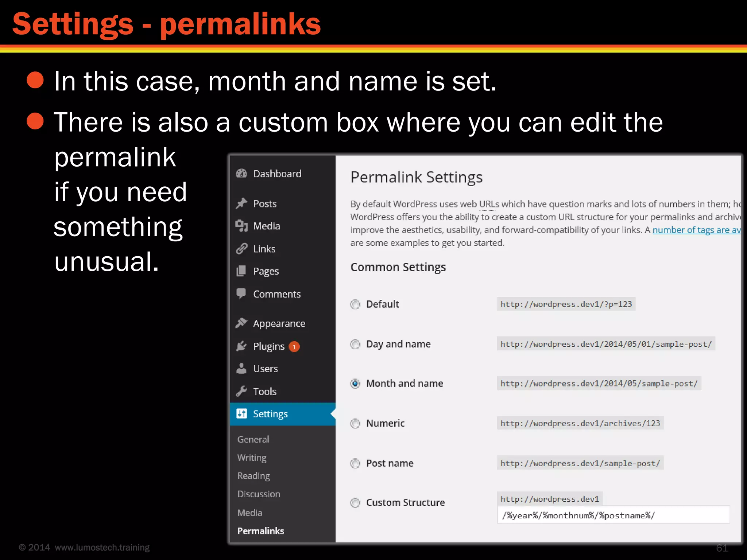Select the Default permalink radio button
This screenshot has height=560, width=747.
point(355,304)
